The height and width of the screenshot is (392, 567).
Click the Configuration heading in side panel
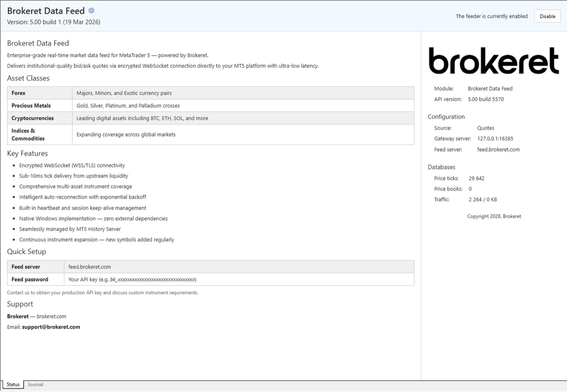(446, 117)
